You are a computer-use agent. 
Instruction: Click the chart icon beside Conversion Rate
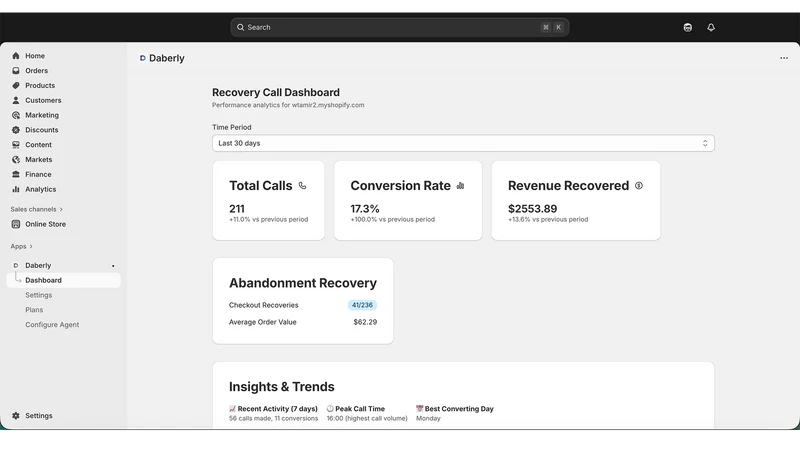tap(460, 186)
